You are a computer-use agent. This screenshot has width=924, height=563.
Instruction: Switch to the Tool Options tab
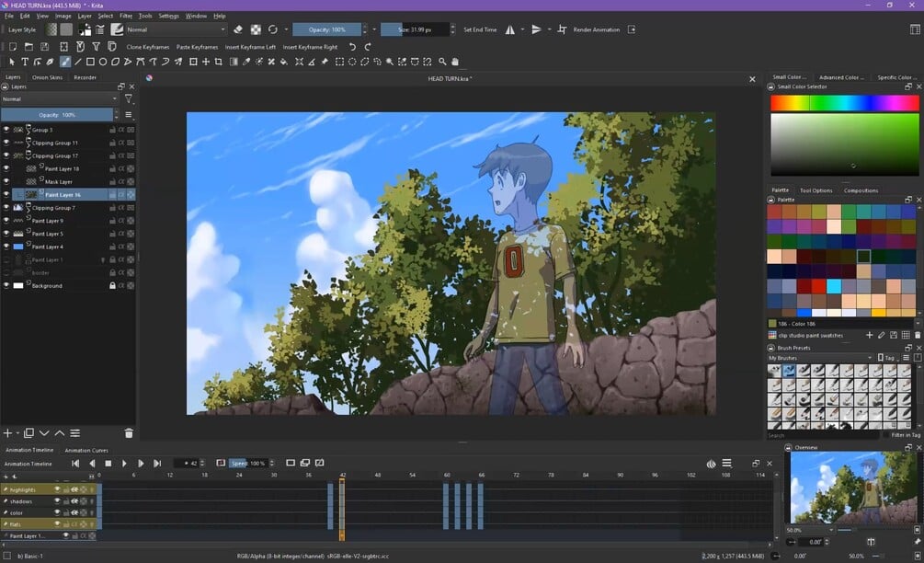tap(816, 190)
